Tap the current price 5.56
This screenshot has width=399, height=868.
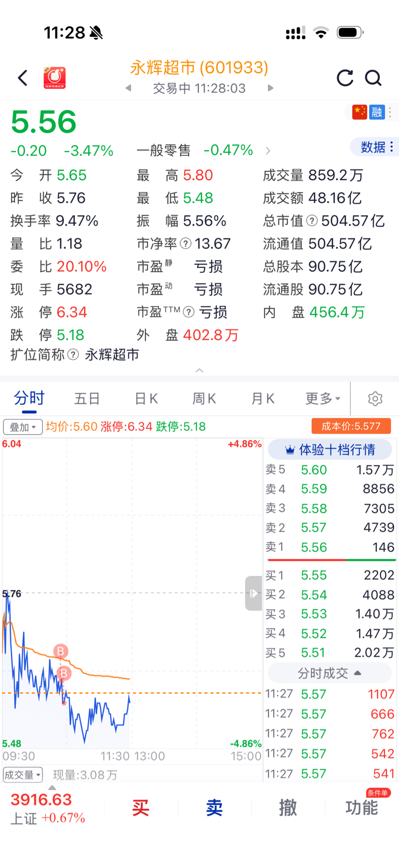pyautogui.click(x=44, y=122)
